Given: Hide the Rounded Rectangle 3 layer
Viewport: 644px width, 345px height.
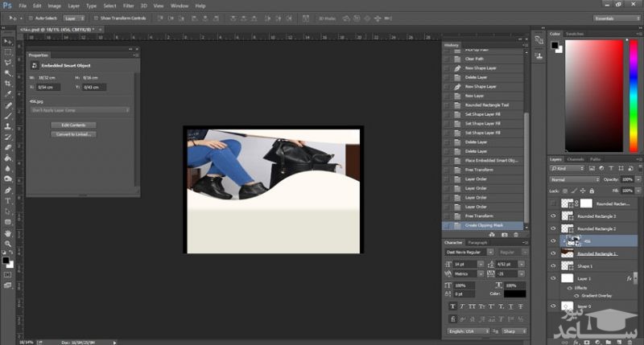Looking at the screenshot, I should pos(553,216).
